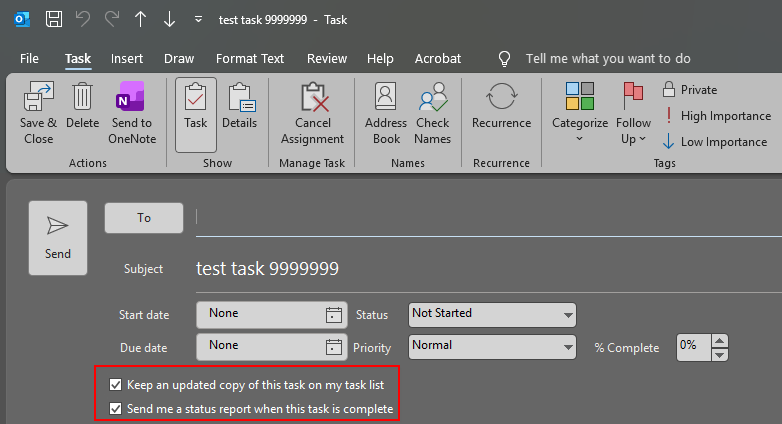Screen dimensions: 782x424
Task: Uncheck 'Send me a status report' option
Action: tap(116, 409)
